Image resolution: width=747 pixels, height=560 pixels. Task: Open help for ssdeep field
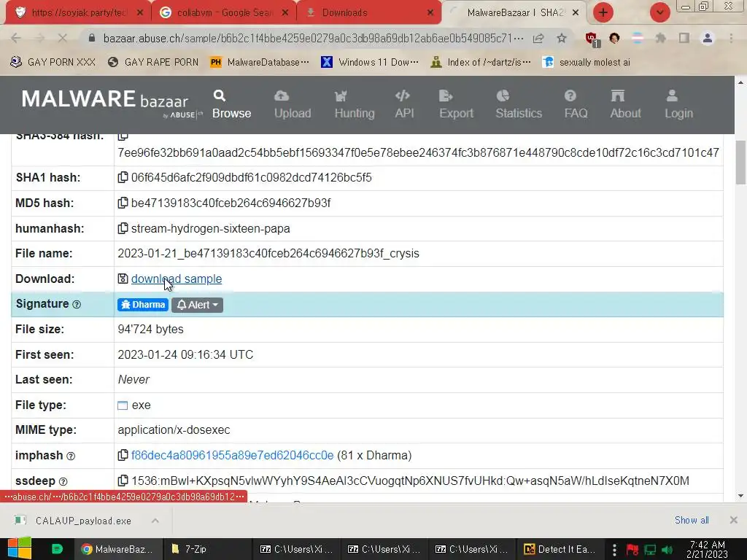[63, 481]
